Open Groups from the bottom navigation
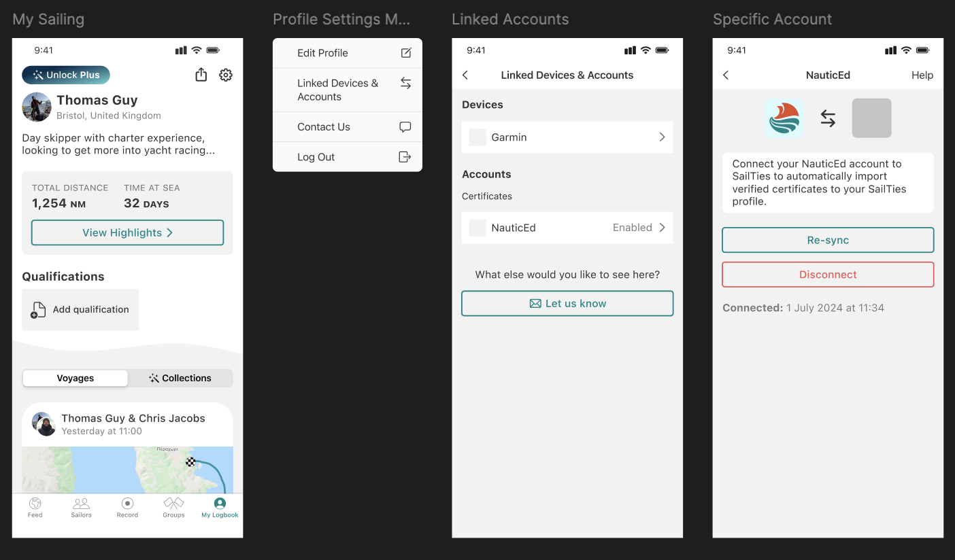The image size is (955, 560). click(x=173, y=508)
